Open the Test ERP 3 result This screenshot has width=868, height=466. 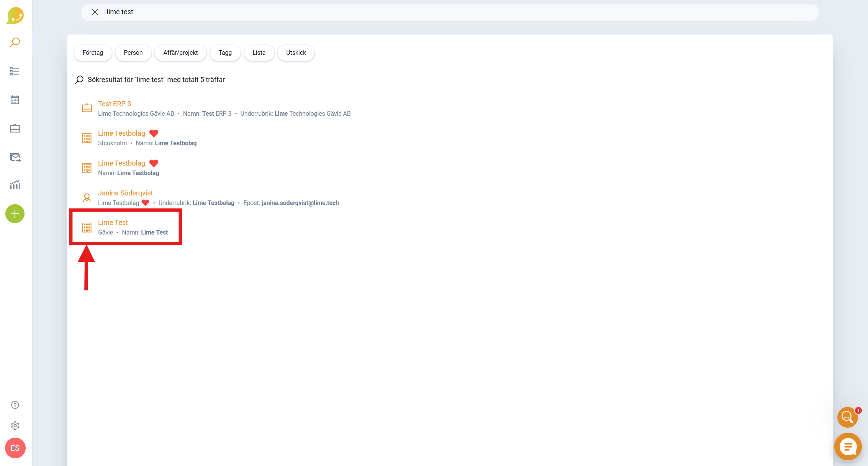[115, 104]
